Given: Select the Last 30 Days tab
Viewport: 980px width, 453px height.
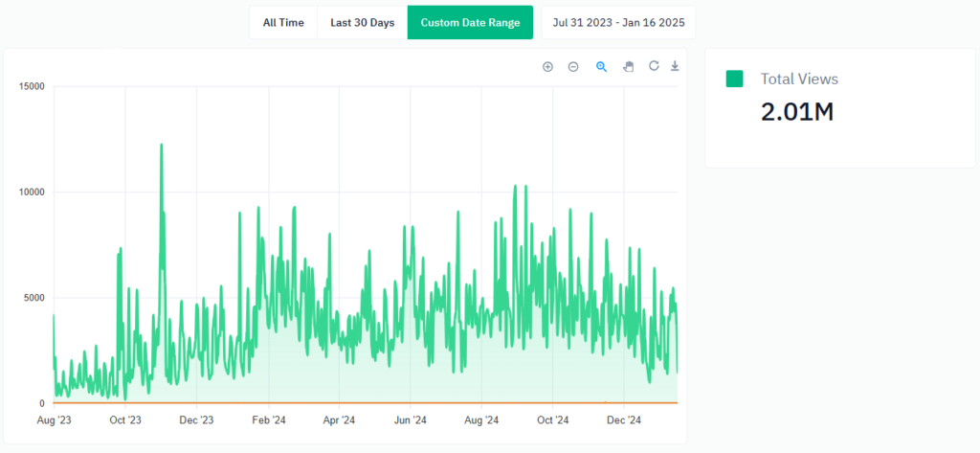Looking at the screenshot, I should (362, 22).
